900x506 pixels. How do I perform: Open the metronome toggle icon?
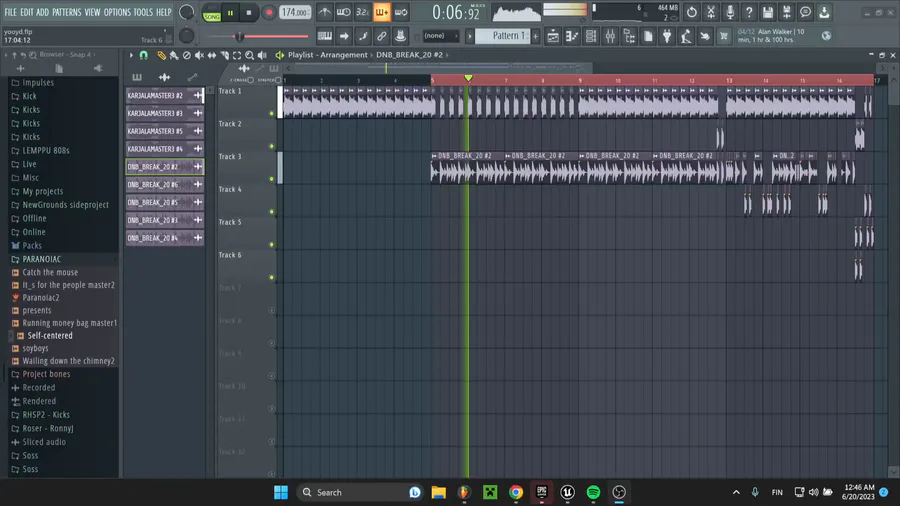click(x=325, y=12)
